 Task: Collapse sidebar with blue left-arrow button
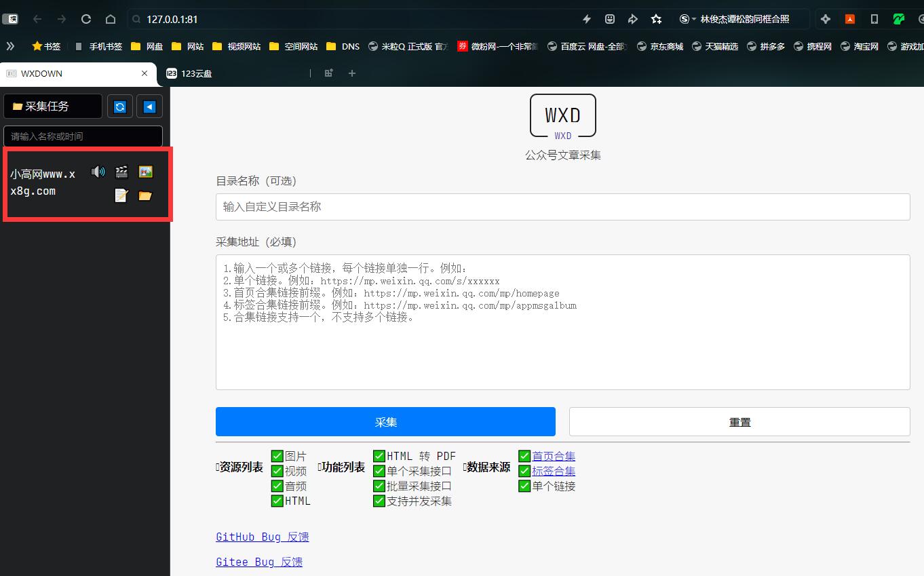149,107
